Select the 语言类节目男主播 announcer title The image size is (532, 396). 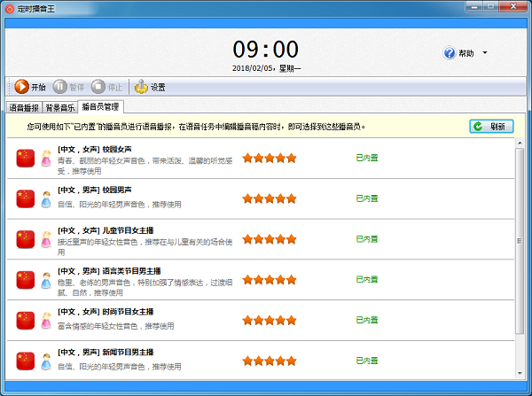(109, 271)
